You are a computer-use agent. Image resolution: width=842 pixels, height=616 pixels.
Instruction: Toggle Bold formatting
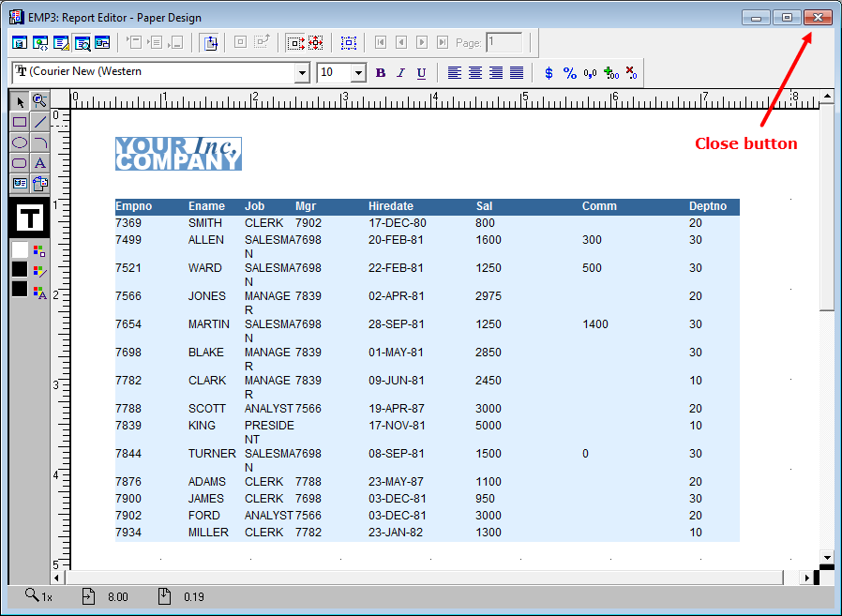tap(381, 72)
